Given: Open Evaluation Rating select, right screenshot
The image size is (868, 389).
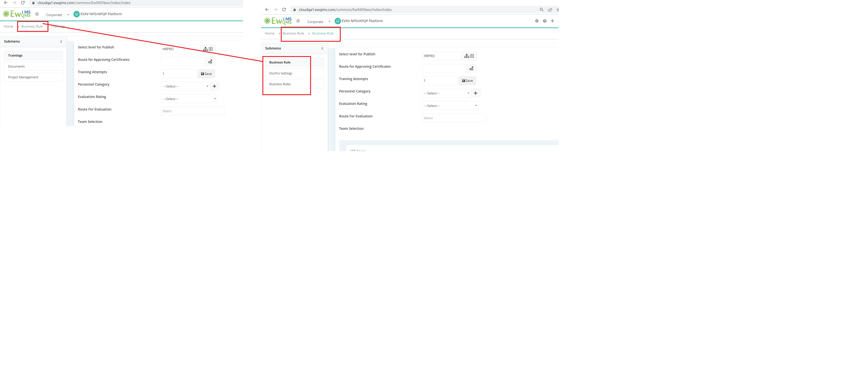Looking at the screenshot, I should [x=450, y=106].
